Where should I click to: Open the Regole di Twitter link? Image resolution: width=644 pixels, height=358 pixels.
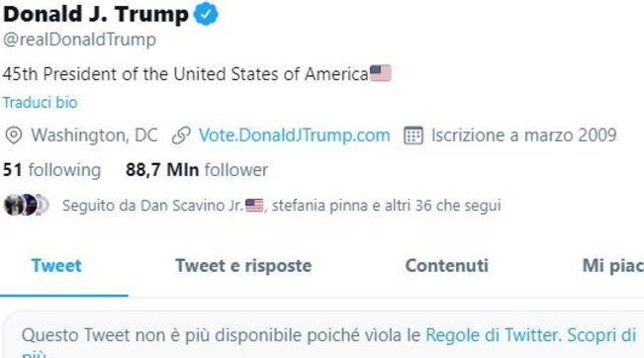pyautogui.click(x=492, y=335)
